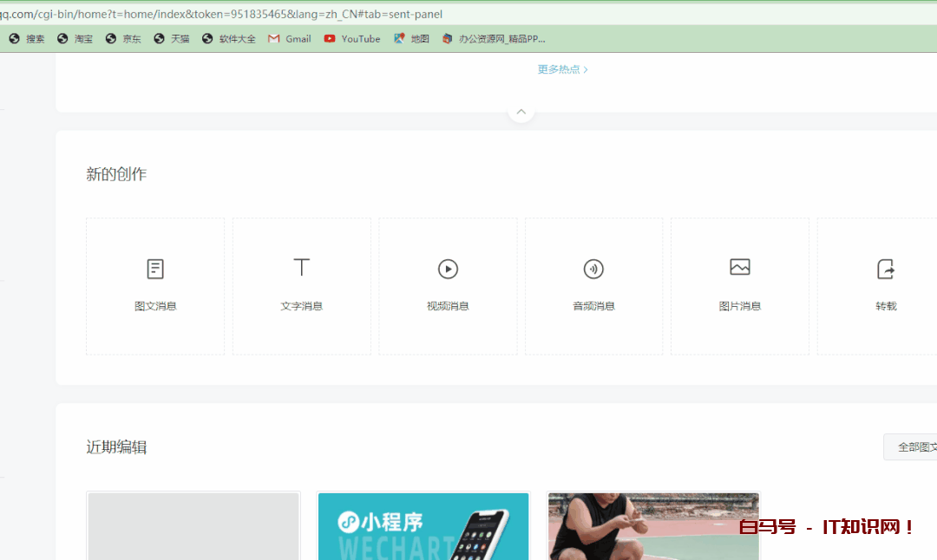Click the 转载 share icon
The width and height of the screenshot is (937, 560).
click(x=886, y=270)
